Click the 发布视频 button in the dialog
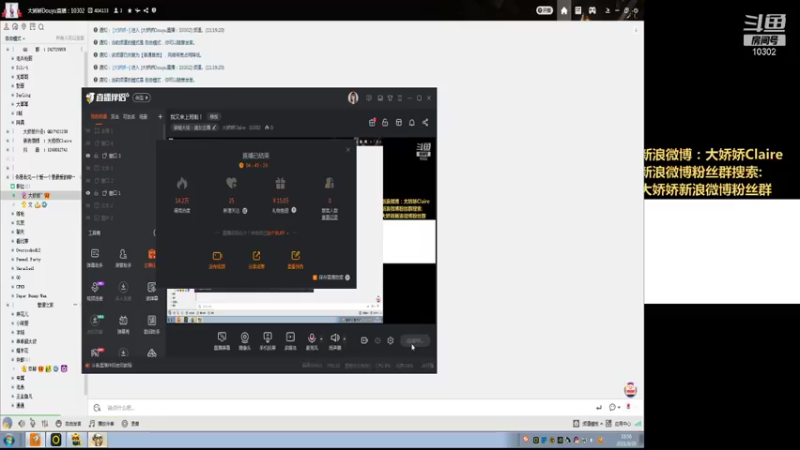The width and height of the screenshot is (800, 450). [217, 260]
